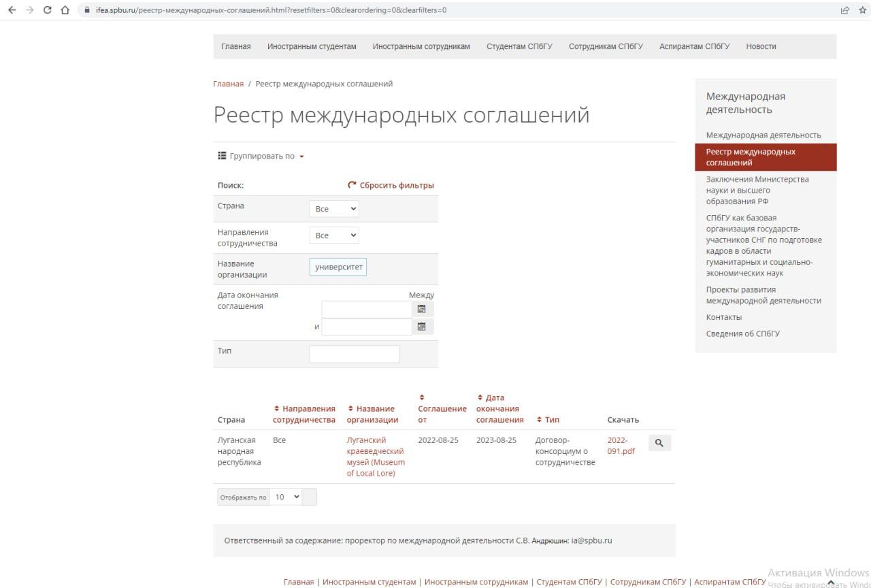Click the ia@spbu.ru email text

point(591,540)
